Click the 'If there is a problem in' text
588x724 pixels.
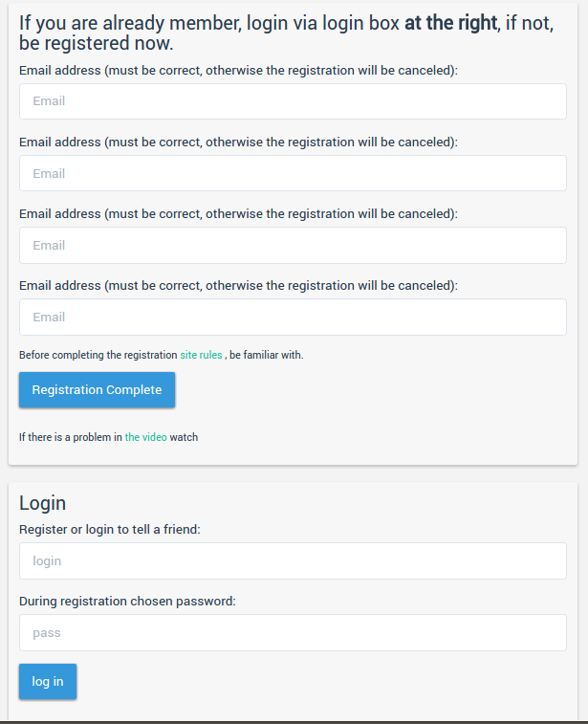click(71, 437)
